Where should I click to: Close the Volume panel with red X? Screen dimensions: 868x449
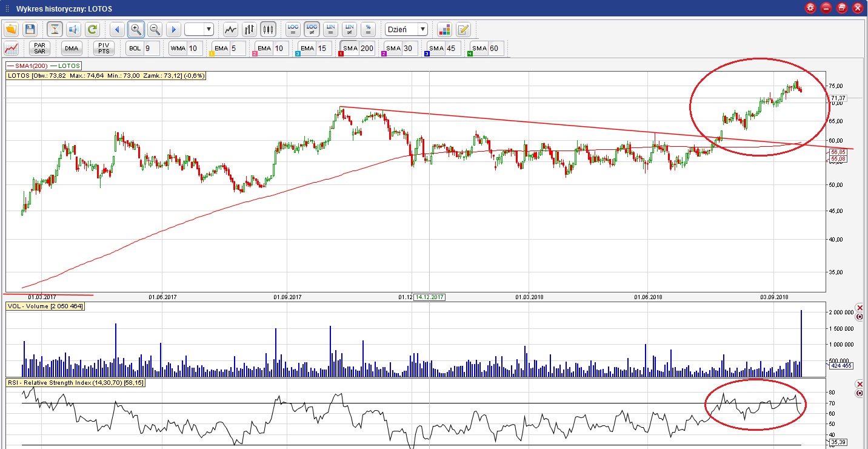859,308
